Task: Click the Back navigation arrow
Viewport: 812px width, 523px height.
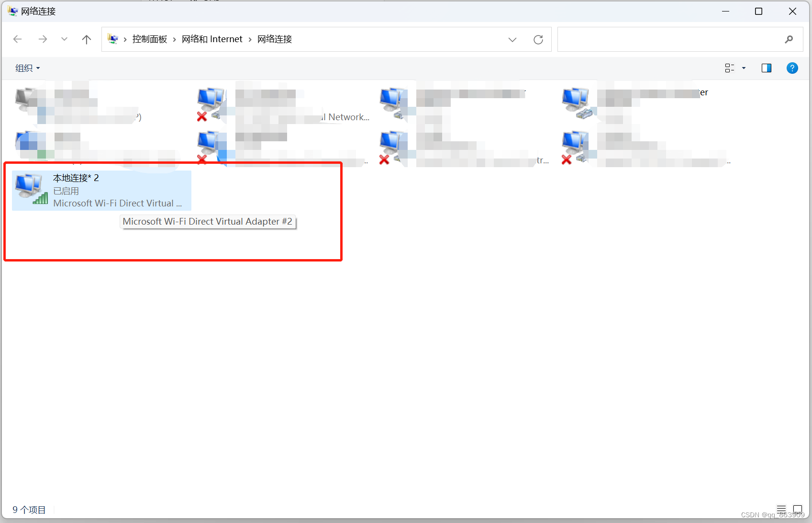Action: click(18, 39)
